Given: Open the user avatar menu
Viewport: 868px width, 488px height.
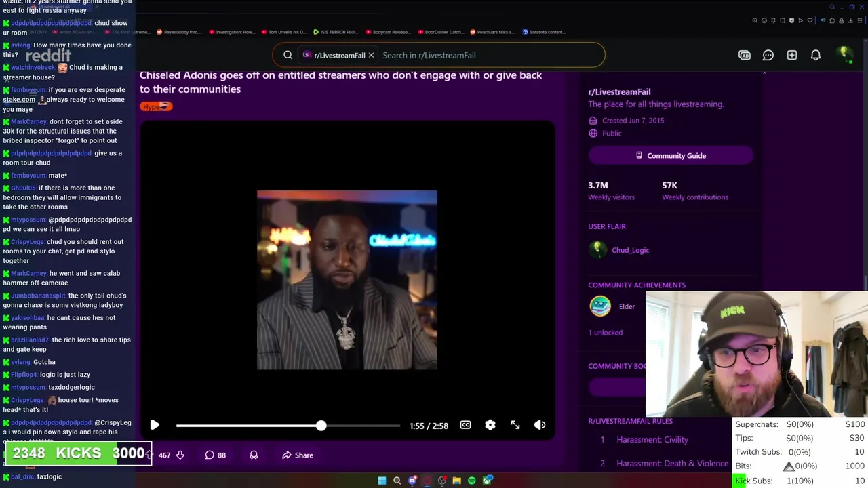Looking at the screenshot, I should tap(844, 55).
